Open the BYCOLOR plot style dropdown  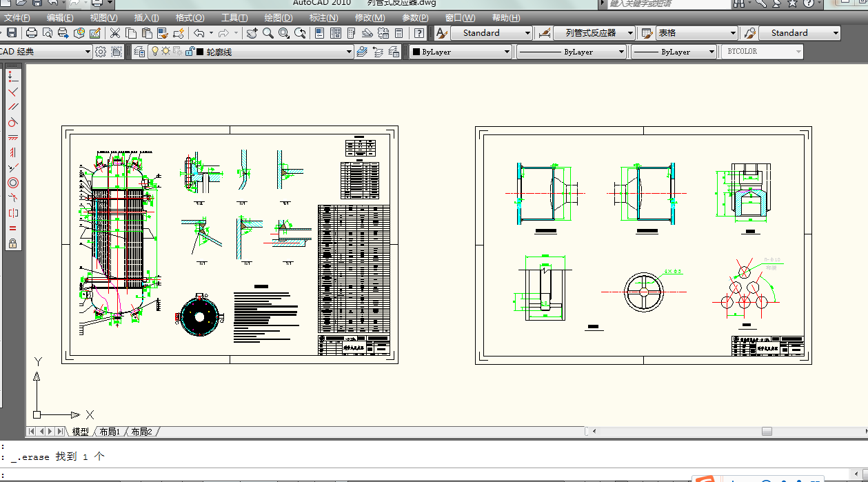763,52
